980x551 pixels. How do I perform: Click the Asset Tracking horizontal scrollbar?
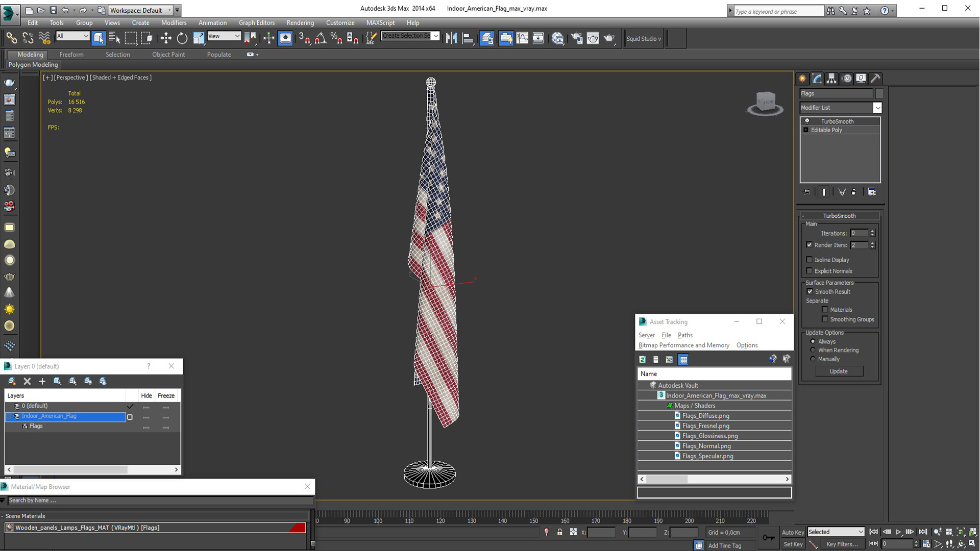[x=715, y=479]
